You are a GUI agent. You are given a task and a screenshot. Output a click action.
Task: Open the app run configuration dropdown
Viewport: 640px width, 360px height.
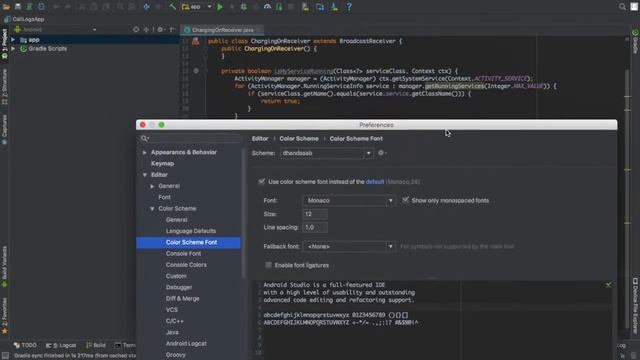coord(197,7)
